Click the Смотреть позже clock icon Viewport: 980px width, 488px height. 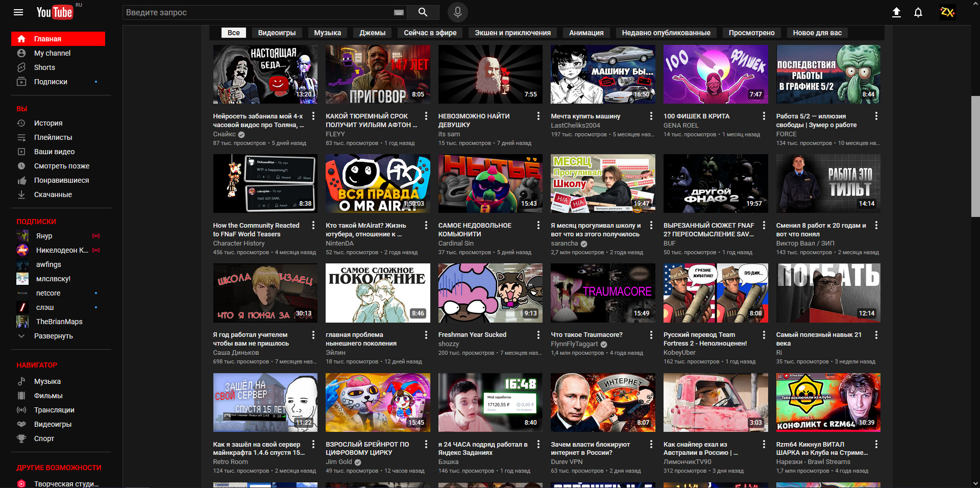21,166
